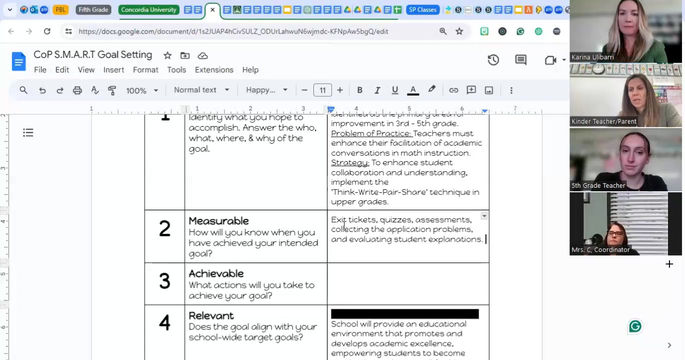
Task: Open the table cell dropdown arrow in row 2
Action: point(484,216)
